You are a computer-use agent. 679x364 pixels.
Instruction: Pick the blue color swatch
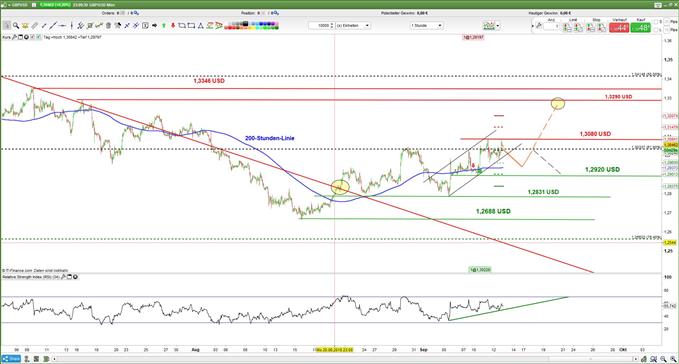point(262,24)
